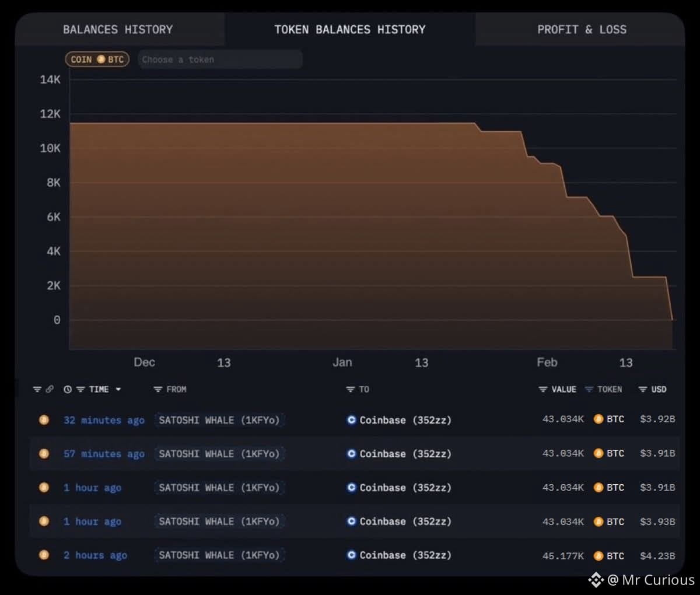
Task: Open the Profit & Loss tab
Action: (x=582, y=29)
